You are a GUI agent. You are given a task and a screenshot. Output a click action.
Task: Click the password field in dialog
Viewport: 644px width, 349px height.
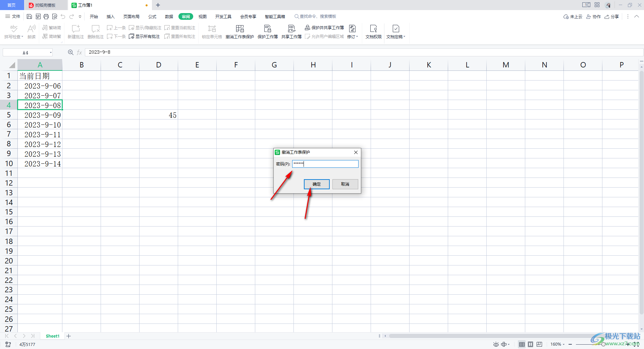click(x=325, y=164)
